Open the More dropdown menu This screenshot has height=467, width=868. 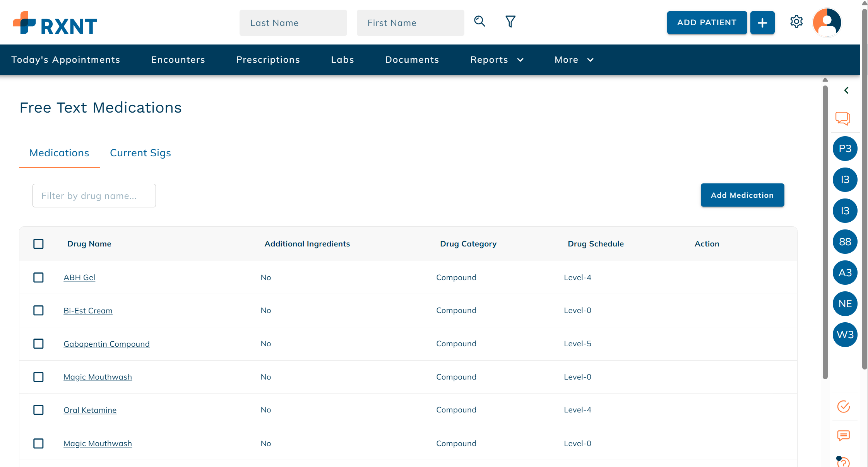pos(574,60)
